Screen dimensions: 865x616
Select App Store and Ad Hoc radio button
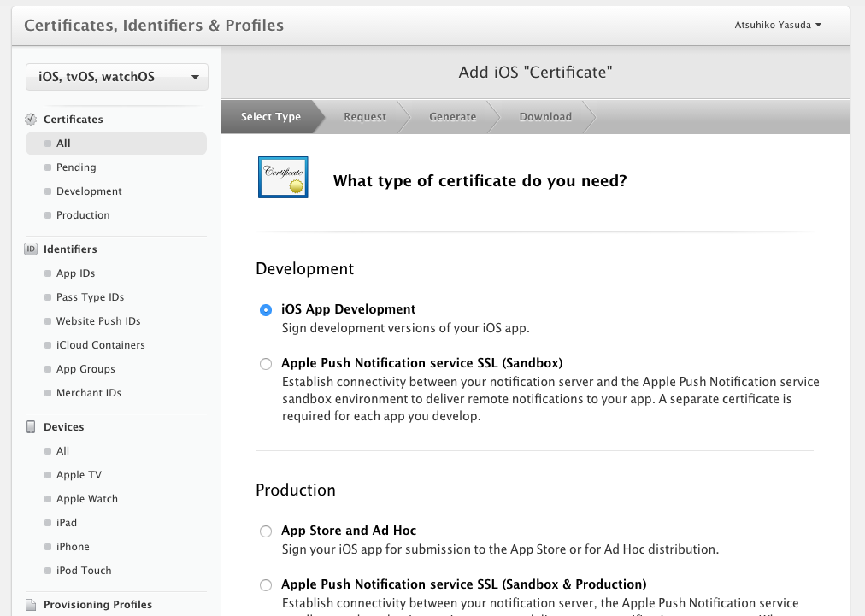click(266, 531)
